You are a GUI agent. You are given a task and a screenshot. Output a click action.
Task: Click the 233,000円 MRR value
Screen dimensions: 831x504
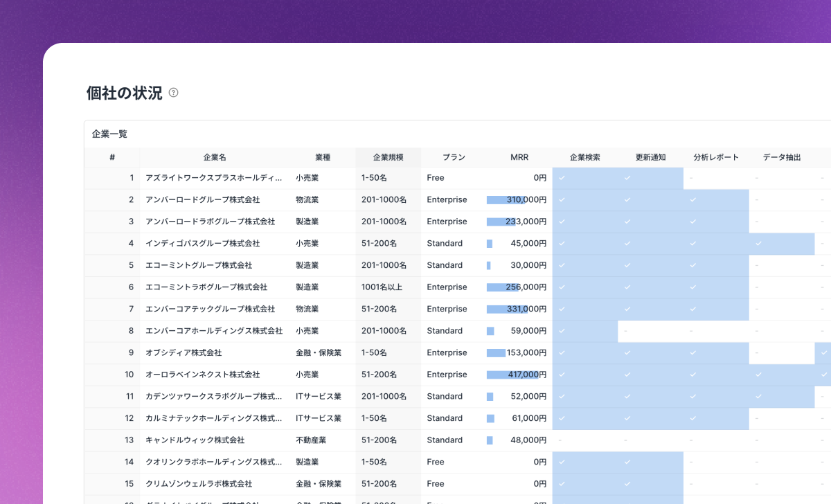coord(526,222)
